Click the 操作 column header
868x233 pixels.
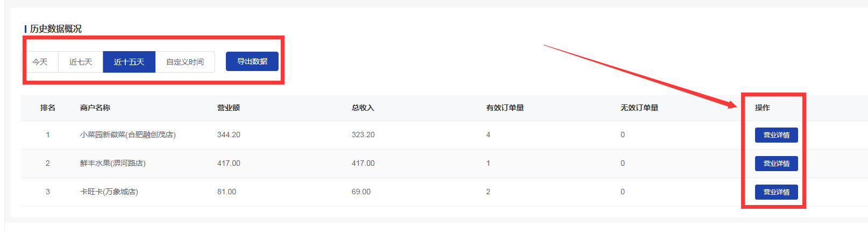tap(763, 108)
